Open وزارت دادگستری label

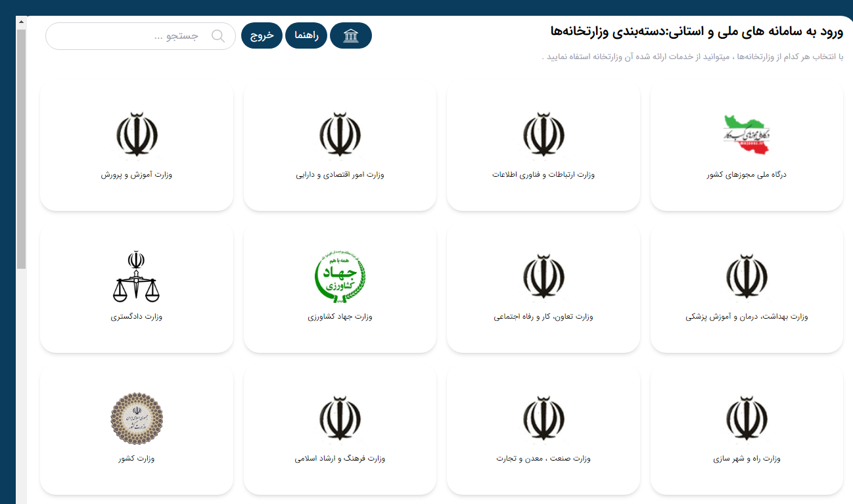tap(137, 317)
